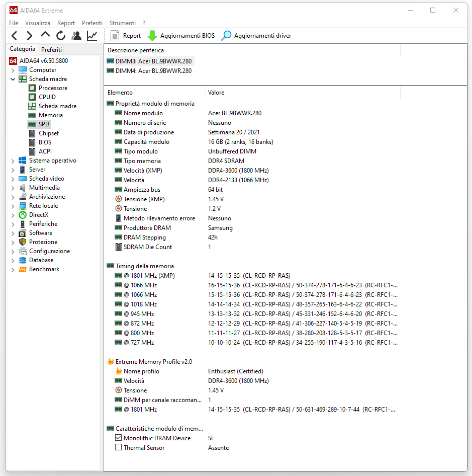
Task: Click the green arrow Aggiornamenti BIOS icon
Action: (x=152, y=36)
